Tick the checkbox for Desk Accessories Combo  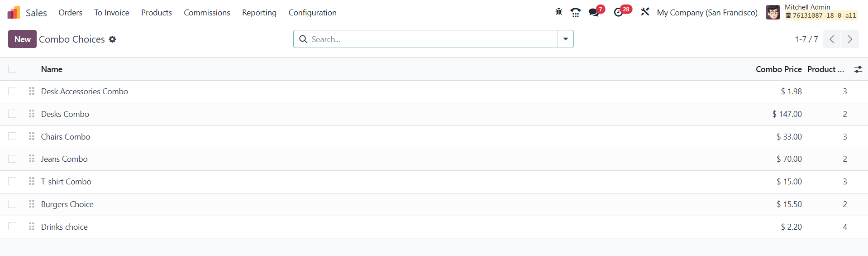(x=12, y=92)
